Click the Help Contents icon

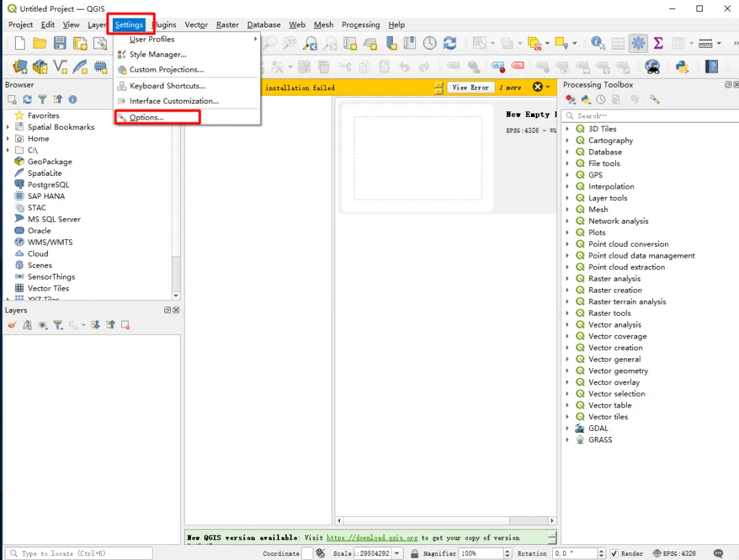(x=712, y=67)
